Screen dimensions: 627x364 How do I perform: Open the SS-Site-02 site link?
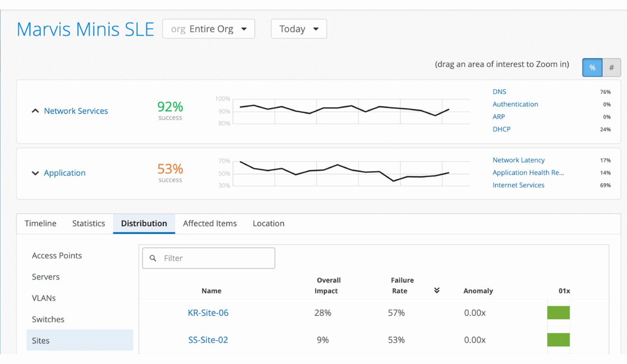(208, 340)
